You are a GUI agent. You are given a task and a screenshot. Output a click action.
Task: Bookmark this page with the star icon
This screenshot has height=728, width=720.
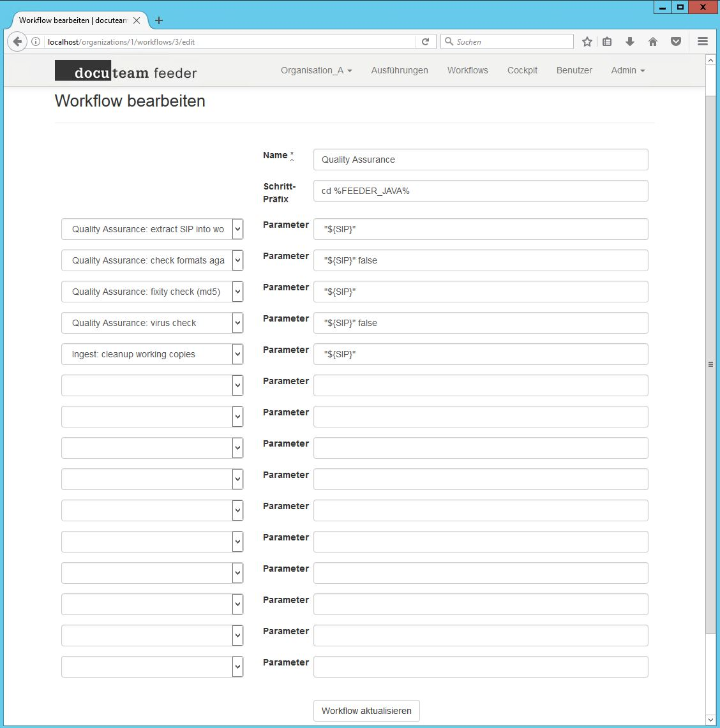pos(587,41)
